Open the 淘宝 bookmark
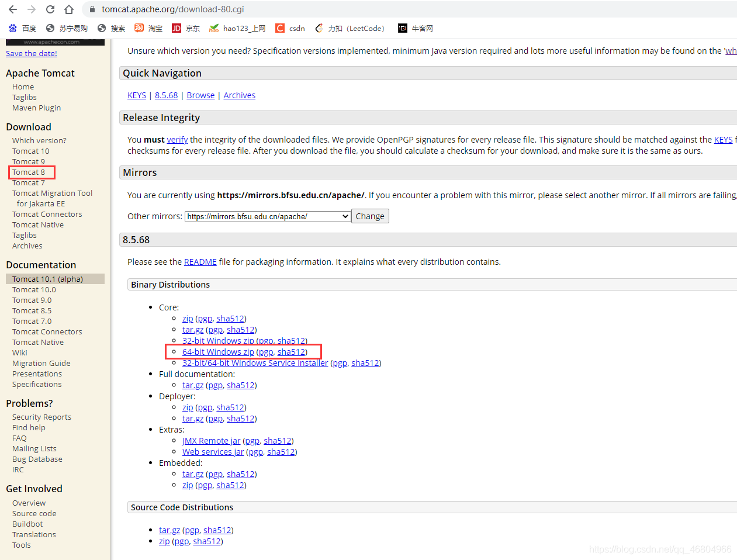Screen dimensions: 737x560 pyautogui.click(x=148, y=28)
